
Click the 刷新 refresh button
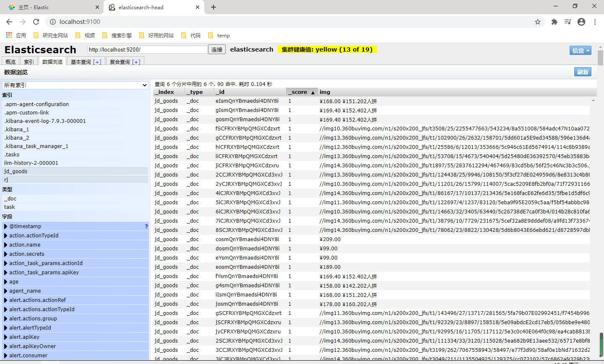tap(583, 72)
